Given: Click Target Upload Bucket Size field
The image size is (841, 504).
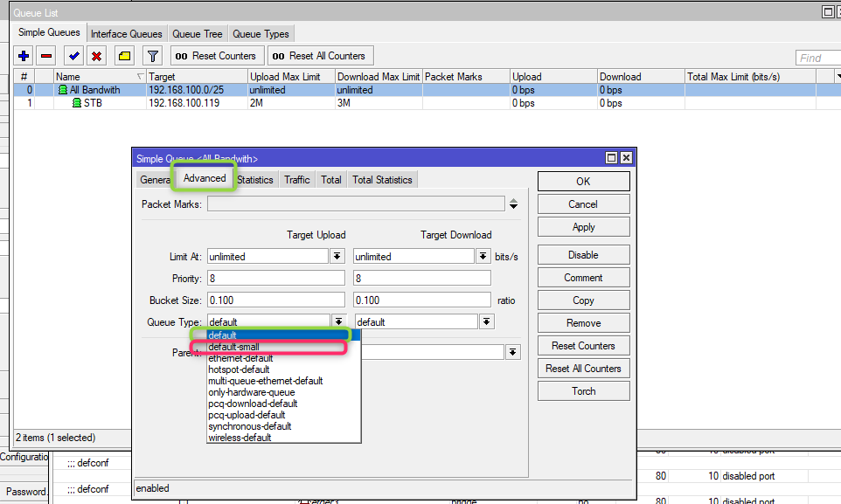Looking at the screenshot, I should (x=276, y=300).
